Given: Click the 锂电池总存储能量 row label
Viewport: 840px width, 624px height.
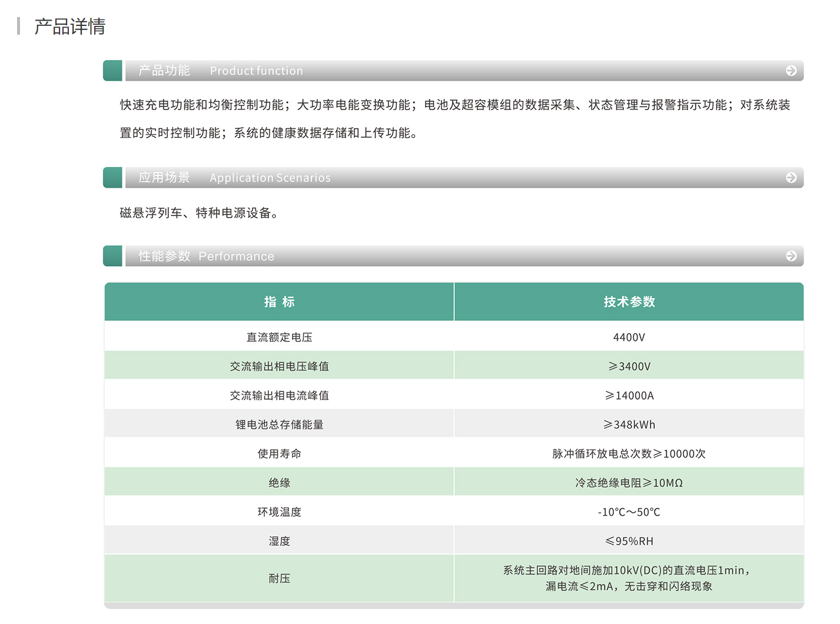Looking at the screenshot, I should pyautogui.click(x=279, y=424).
